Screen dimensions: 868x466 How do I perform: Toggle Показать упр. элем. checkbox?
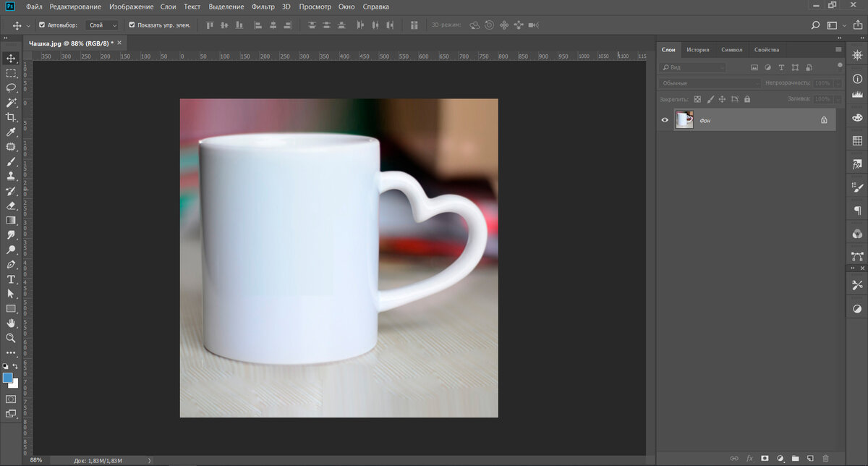[132, 25]
